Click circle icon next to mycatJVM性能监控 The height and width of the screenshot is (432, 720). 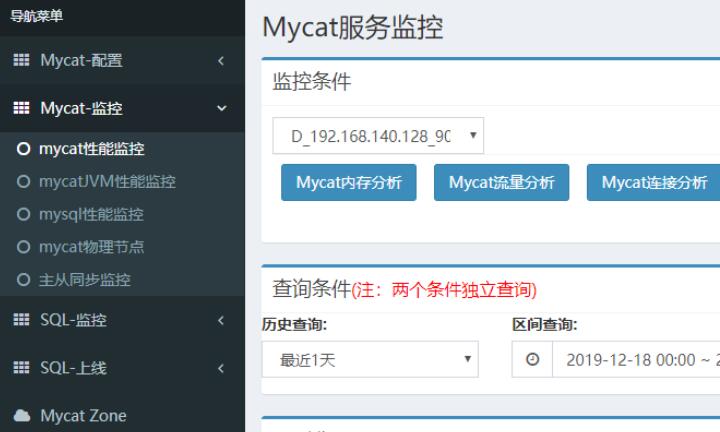pyautogui.click(x=23, y=182)
